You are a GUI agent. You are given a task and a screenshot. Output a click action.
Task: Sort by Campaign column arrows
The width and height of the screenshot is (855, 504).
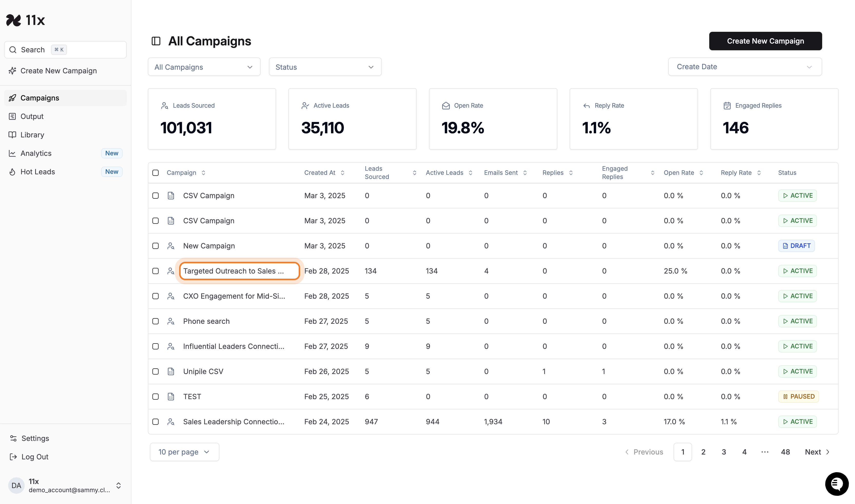pyautogui.click(x=203, y=173)
